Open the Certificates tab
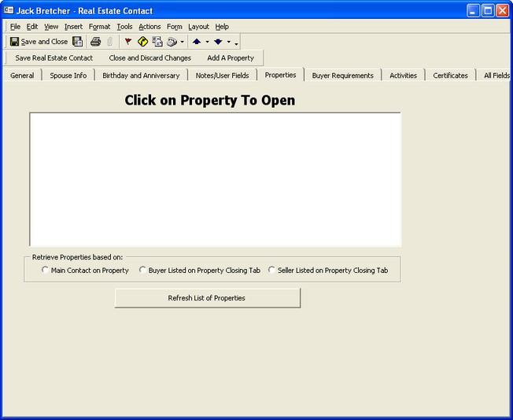This screenshot has width=513, height=420. click(450, 76)
